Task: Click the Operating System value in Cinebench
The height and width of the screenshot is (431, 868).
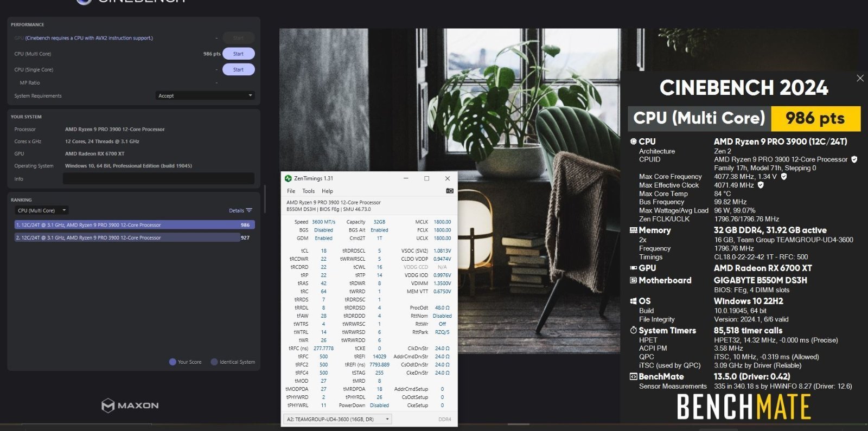Action: coord(129,166)
